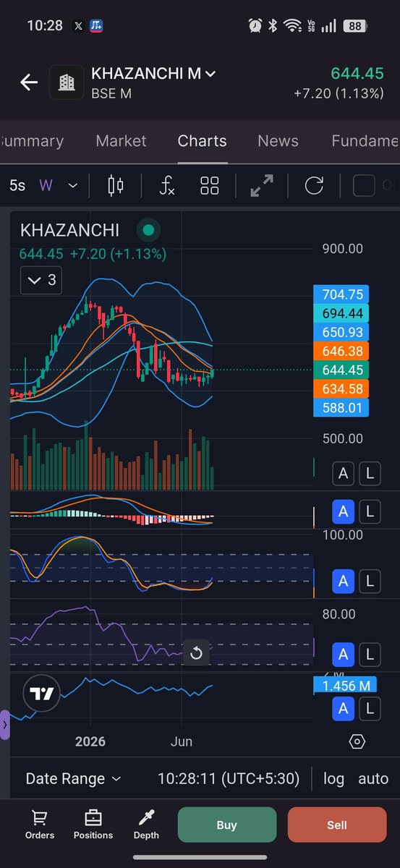Toggle auto scale A on stochastic pane
This screenshot has width=400, height=868.
pyautogui.click(x=343, y=581)
